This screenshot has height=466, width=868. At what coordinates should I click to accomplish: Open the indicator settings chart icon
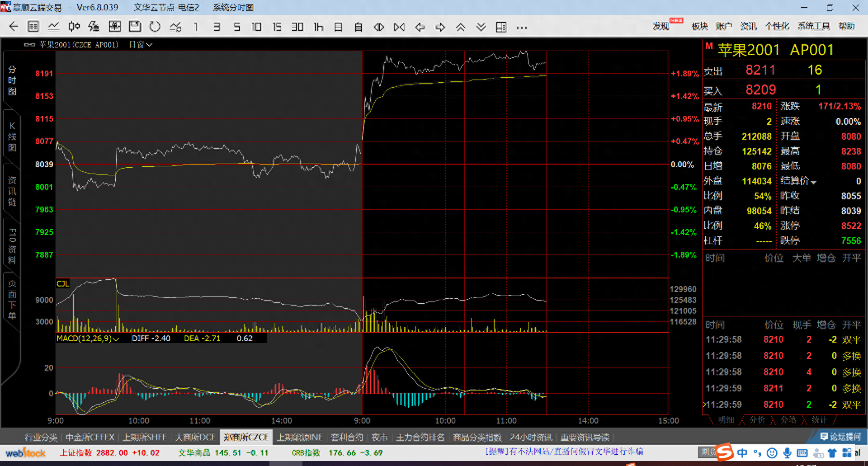coord(175,27)
